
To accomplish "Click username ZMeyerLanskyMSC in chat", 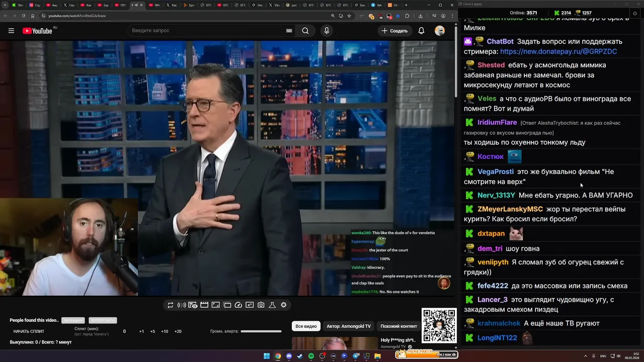I will pos(510,209).
